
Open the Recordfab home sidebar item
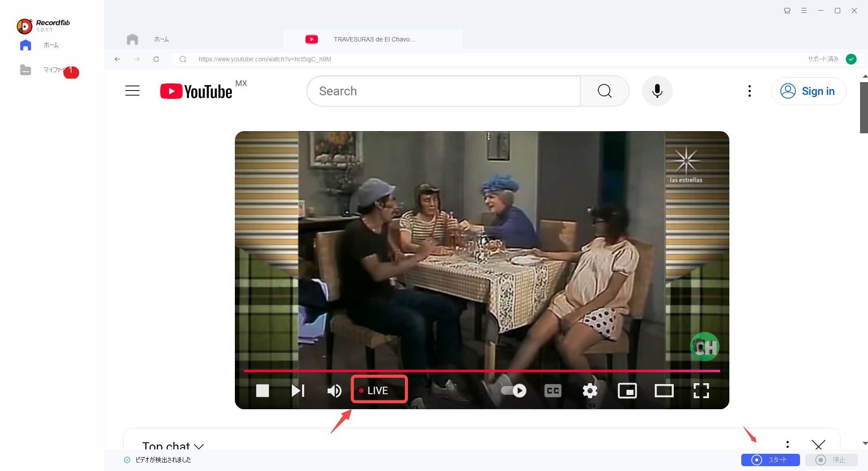click(40, 45)
